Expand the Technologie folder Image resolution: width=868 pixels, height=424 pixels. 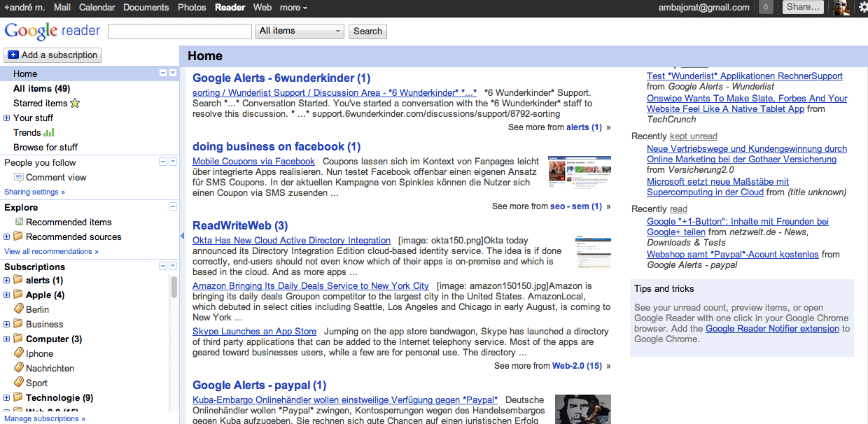pos(7,397)
